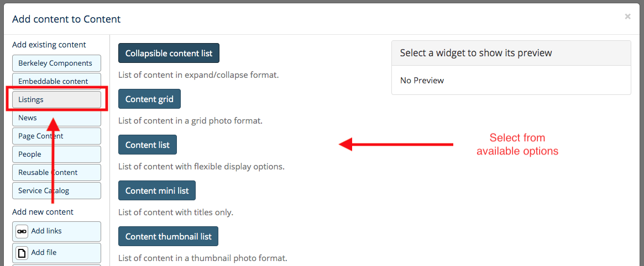Open the News category
Viewport: 644px width, 266px height.
coord(57,118)
